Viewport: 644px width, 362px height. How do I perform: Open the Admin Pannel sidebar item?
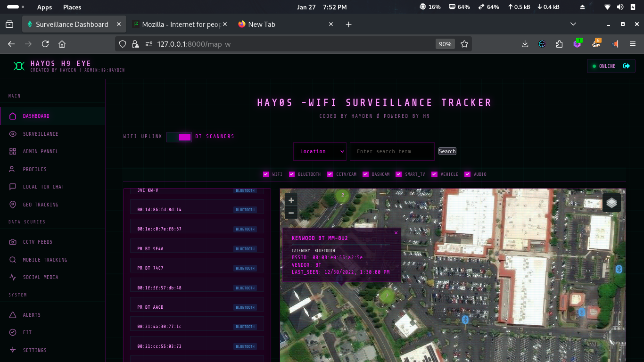(x=52, y=151)
